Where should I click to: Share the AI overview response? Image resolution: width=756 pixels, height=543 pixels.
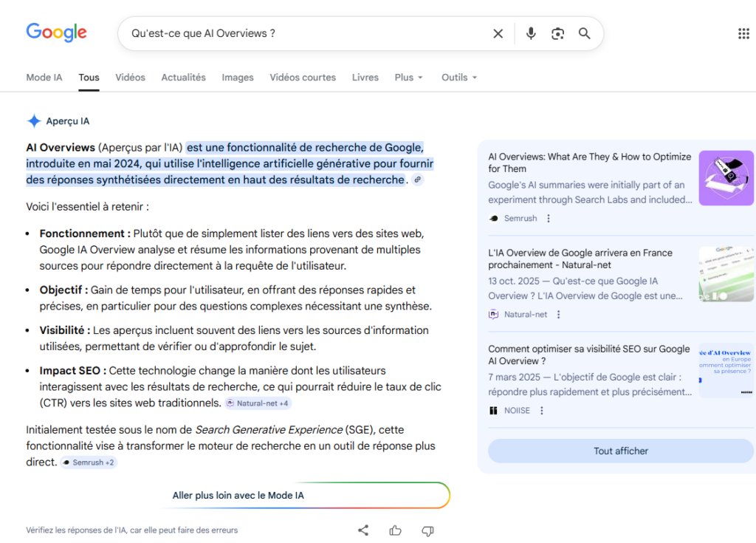click(x=363, y=530)
